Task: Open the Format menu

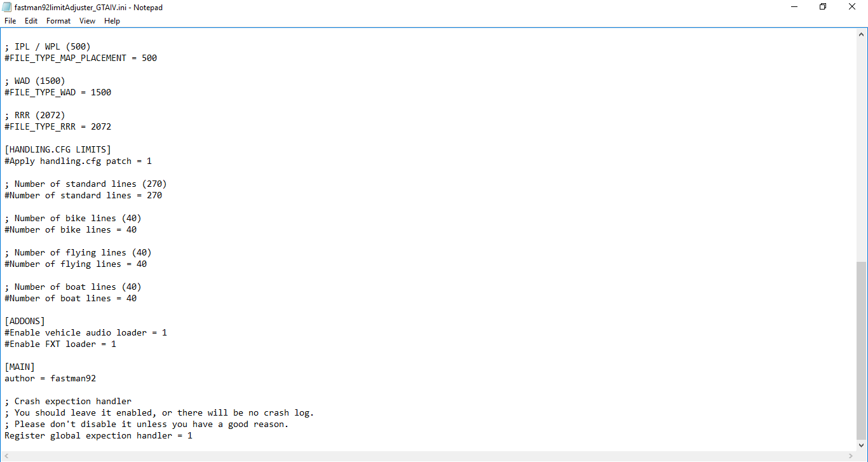Action: click(x=58, y=20)
